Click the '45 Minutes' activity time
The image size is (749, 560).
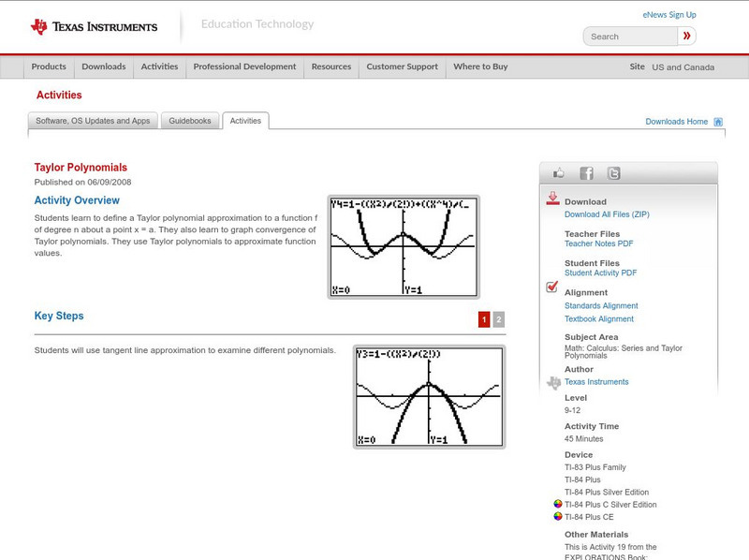(x=583, y=438)
